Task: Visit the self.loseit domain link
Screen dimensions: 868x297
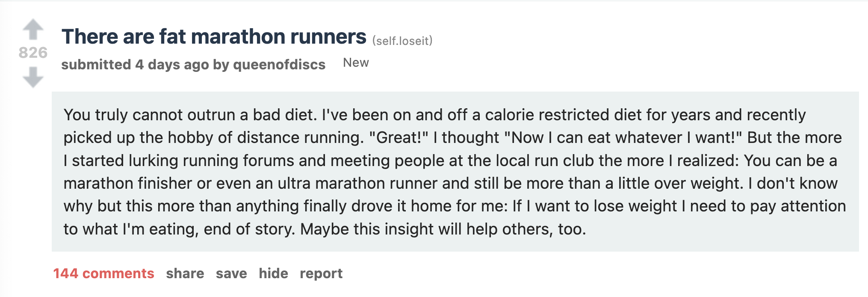Action: click(x=402, y=41)
